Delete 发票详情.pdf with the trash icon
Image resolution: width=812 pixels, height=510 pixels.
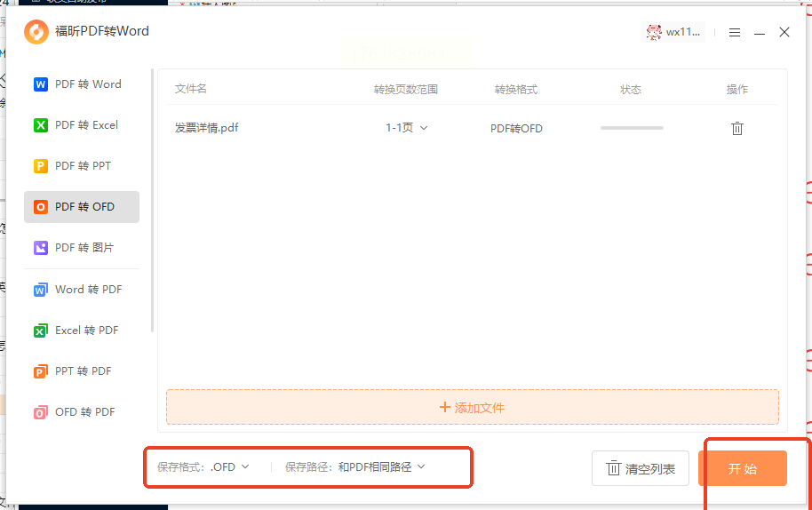(x=736, y=129)
